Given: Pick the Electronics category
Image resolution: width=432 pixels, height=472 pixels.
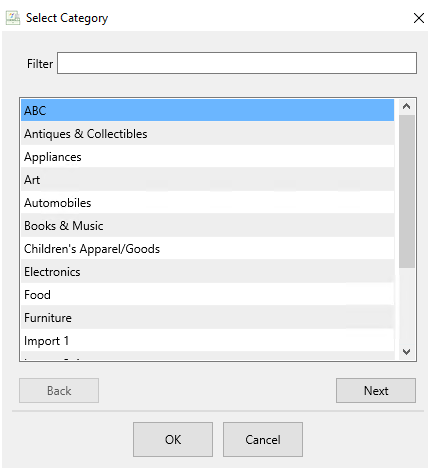Looking at the screenshot, I should tap(207, 271).
